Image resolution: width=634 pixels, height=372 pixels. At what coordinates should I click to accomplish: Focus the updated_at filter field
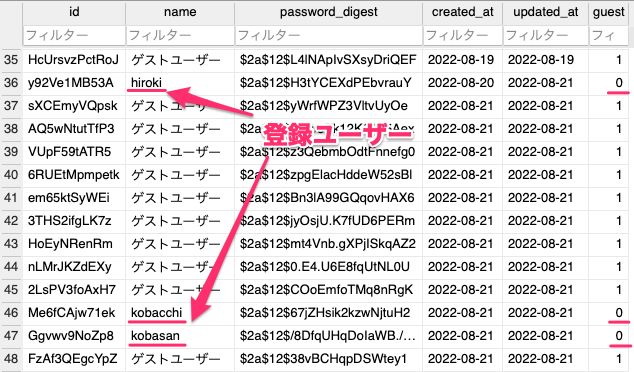pos(545,36)
